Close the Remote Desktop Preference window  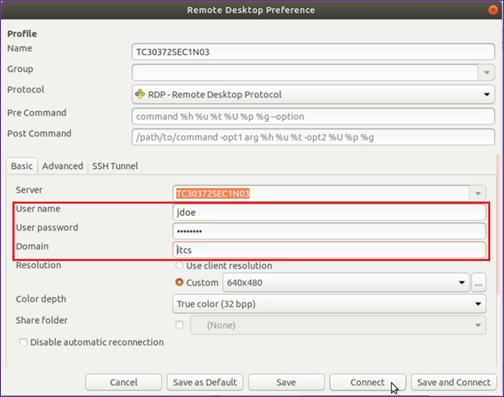point(493,10)
